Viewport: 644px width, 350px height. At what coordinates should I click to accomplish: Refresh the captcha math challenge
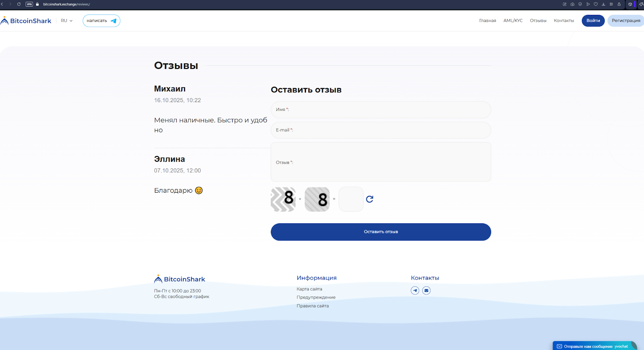[x=369, y=199]
